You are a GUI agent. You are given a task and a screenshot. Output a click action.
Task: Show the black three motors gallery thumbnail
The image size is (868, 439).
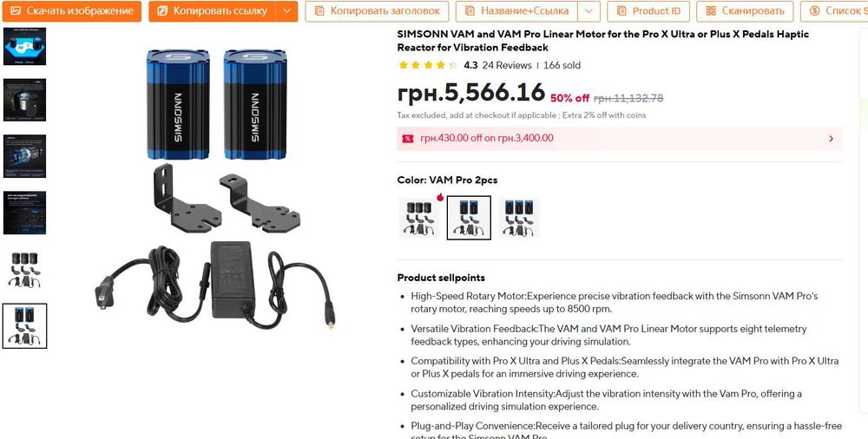[x=25, y=270]
